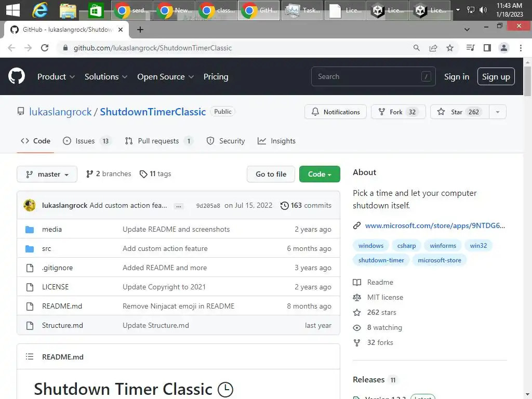Expand the Solutions menu
This screenshot has width=532, height=399.
(106, 77)
